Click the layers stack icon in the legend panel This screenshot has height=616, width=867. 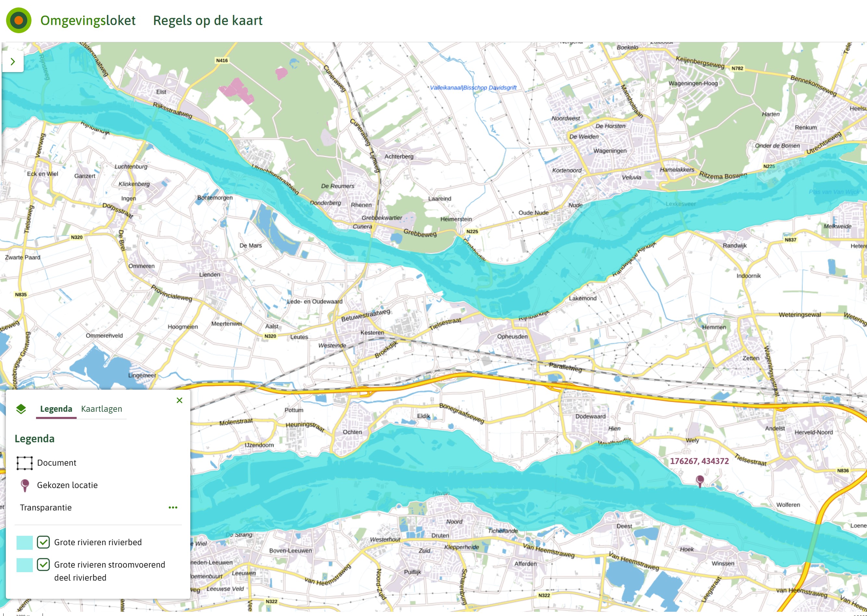21,409
